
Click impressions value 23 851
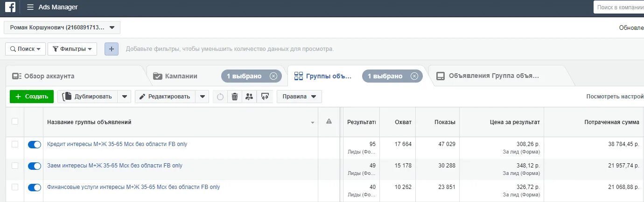447,187
